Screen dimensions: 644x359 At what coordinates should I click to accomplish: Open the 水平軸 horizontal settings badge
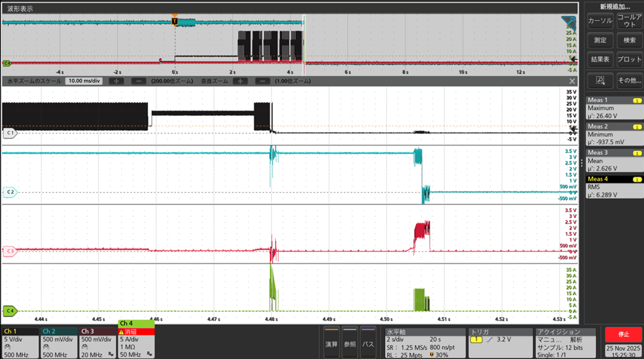[x=425, y=343]
